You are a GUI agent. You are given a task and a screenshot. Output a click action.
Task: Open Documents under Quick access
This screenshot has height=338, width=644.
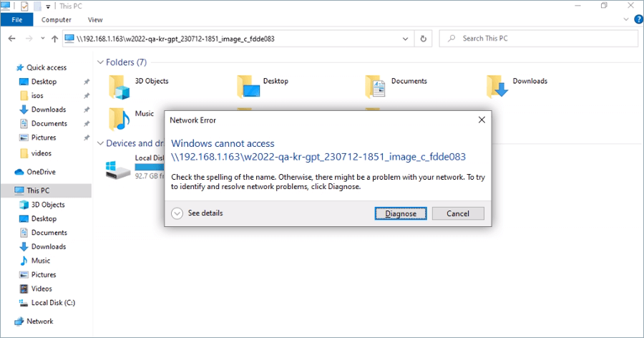49,123
